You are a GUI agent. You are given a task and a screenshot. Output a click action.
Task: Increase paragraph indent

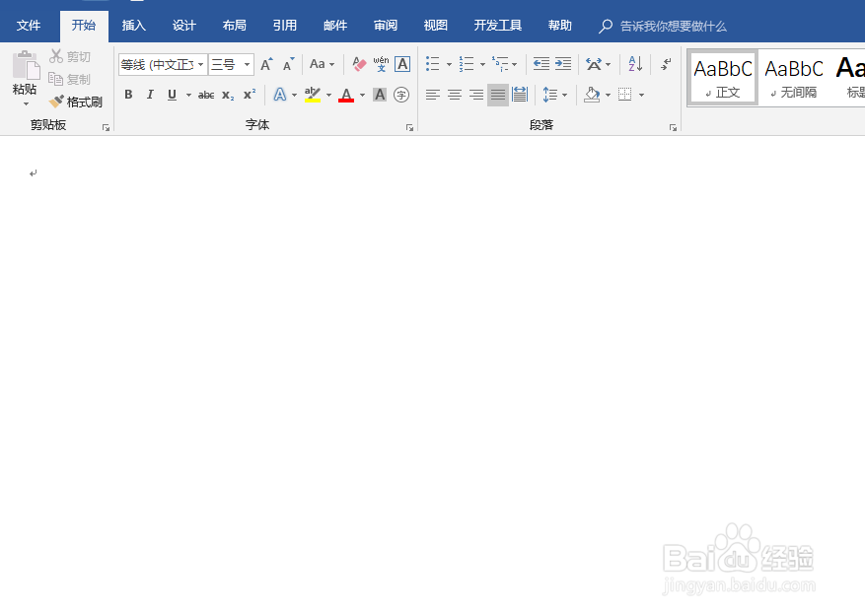click(562, 64)
